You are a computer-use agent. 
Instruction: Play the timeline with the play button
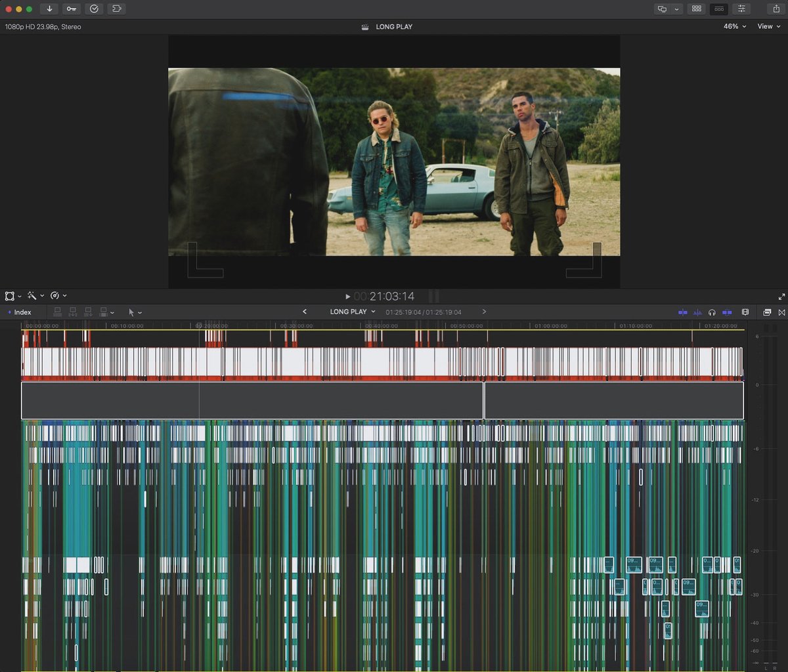pos(348,297)
